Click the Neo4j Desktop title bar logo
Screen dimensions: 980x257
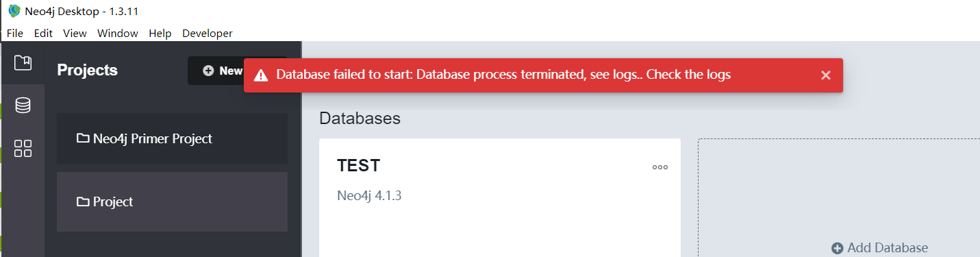pyautogui.click(x=14, y=12)
